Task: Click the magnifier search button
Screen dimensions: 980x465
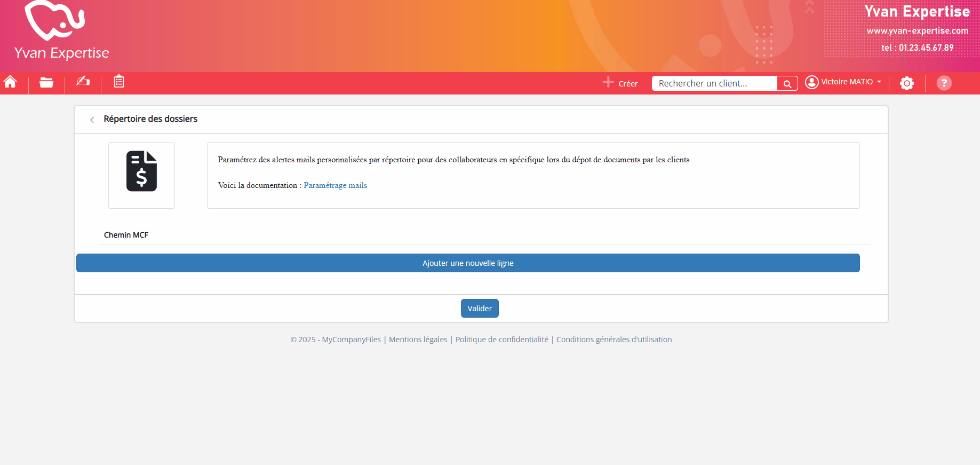Action: point(787,84)
